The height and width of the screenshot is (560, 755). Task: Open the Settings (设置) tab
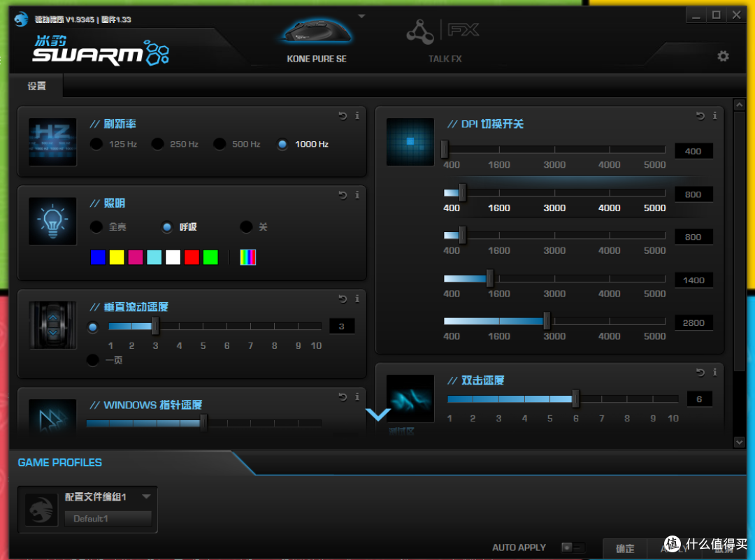tap(36, 86)
